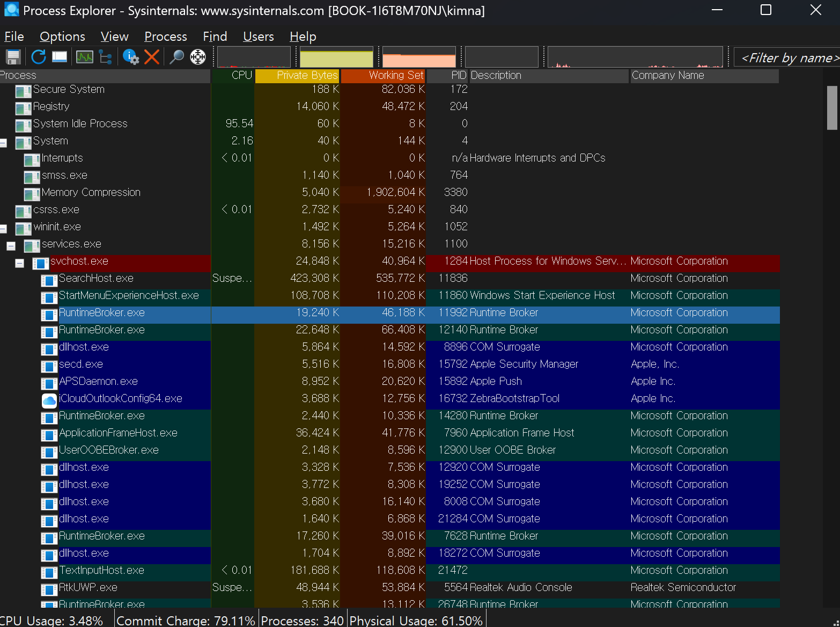Screen dimensions: 840x627
Task: Click the Memory Compression process icon
Action: 32,194
